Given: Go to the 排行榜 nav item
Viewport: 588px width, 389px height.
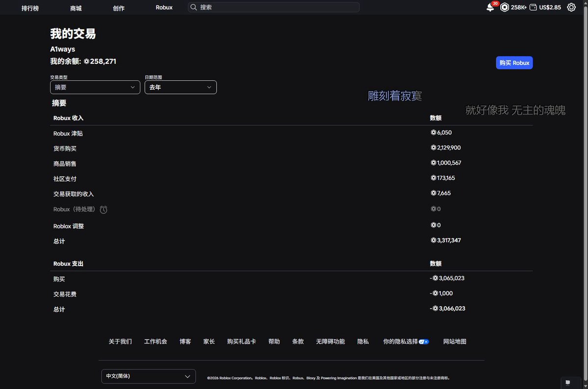Looking at the screenshot, I should [30, 8].
